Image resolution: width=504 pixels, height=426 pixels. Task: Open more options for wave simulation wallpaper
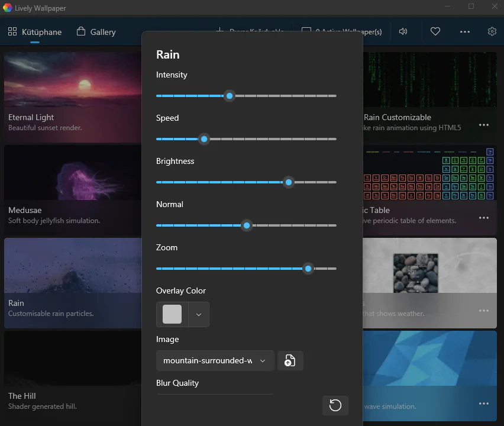484,404
